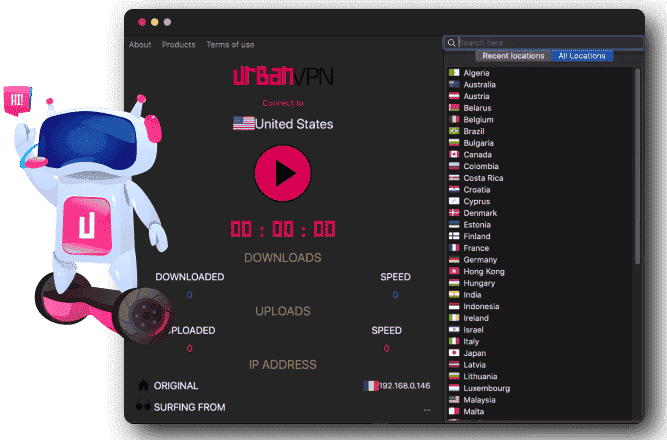
Task: Click the flag next to the original IP
Action: [371, 386]
